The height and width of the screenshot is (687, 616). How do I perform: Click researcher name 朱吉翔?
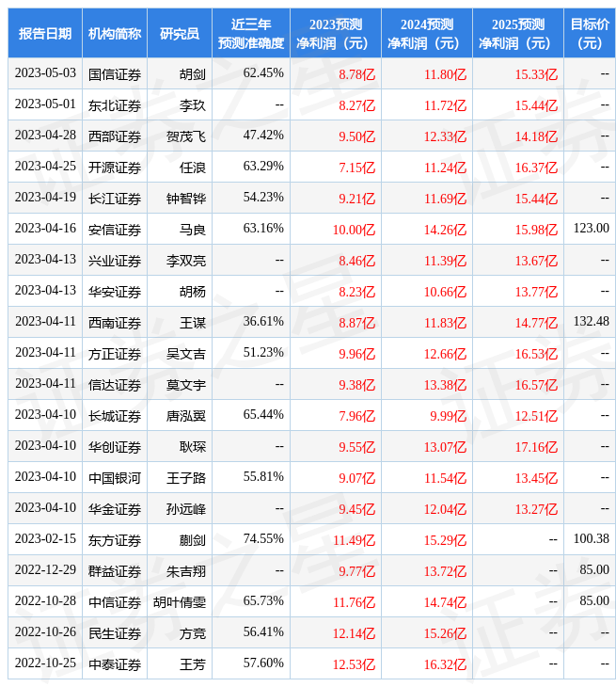coord(186,571)
